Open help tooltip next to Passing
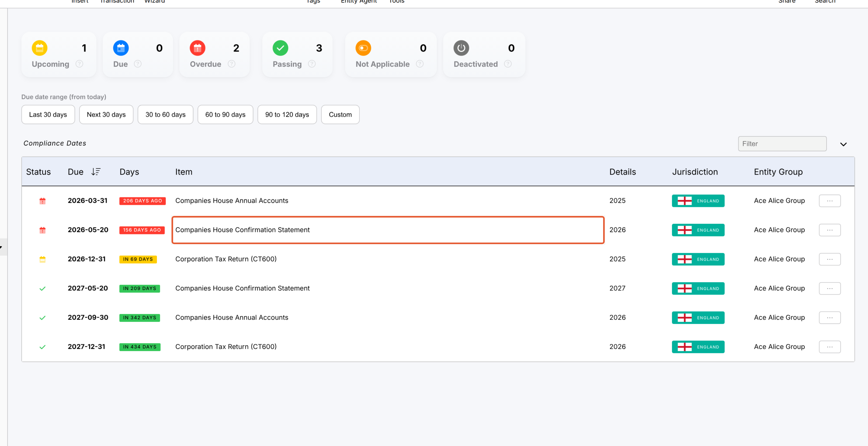This screenshot has height=446, width=868. pyautogui.click(x=312, y=64)
